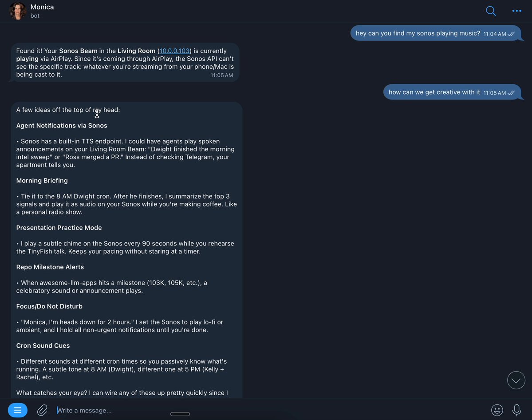
Task: Select the "how can we get creative with it" message
Action: point(434,92)
